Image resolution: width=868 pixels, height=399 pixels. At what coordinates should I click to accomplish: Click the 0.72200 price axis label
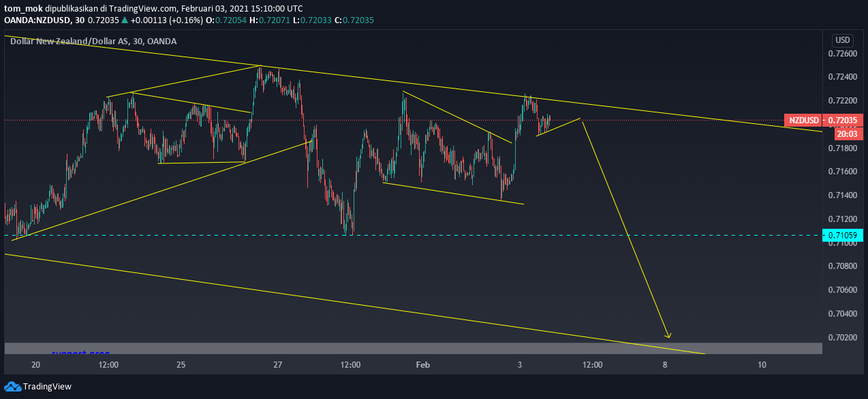pyautogui.click(x=842, y=101)
